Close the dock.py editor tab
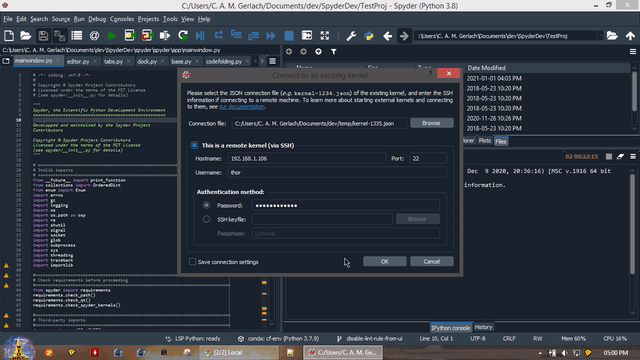The height and width of the screenshot is (360, 640). click(x=162, y=61)
